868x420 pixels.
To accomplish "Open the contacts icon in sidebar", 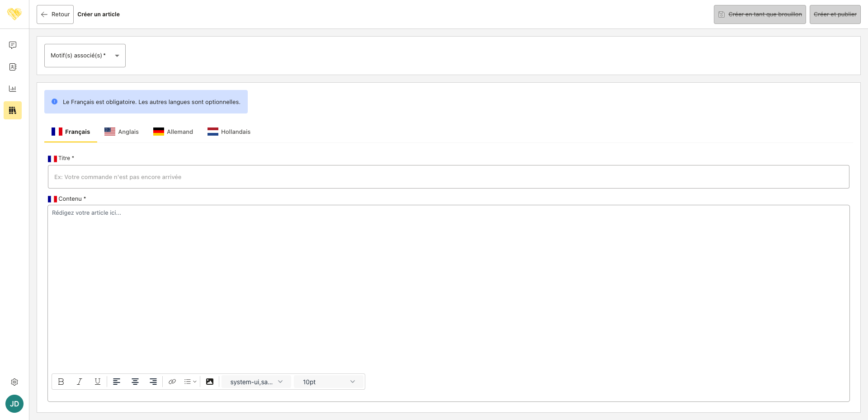I will (13, 67).
